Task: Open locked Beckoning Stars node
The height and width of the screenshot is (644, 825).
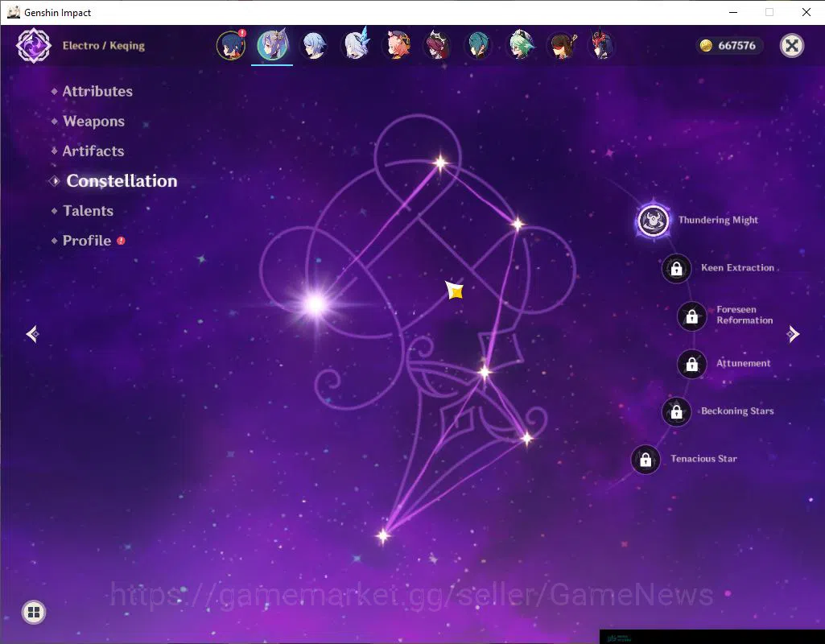Action: tap(677, 411)
